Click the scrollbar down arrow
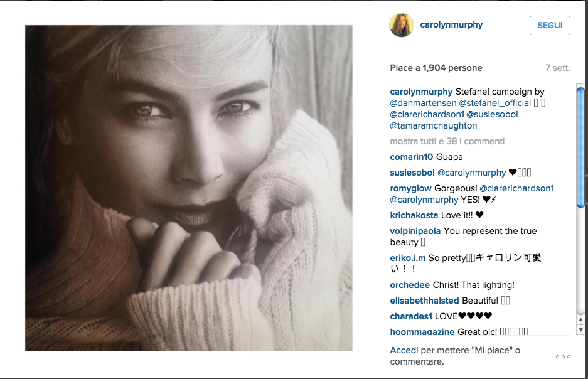Viewport: 588px width, 379px height. 580,330
